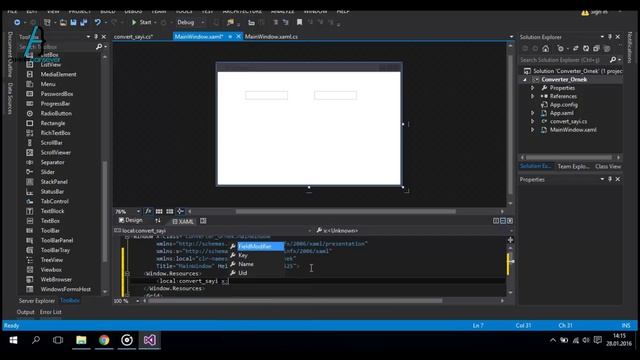Switch to convert_sayi.cs tab
Image resolution: width=640 pixels, height=360 pixels.
coord(134,37)
